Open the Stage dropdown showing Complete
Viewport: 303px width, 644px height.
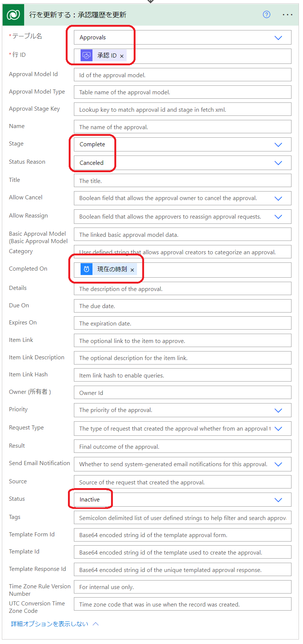point(182,144)
